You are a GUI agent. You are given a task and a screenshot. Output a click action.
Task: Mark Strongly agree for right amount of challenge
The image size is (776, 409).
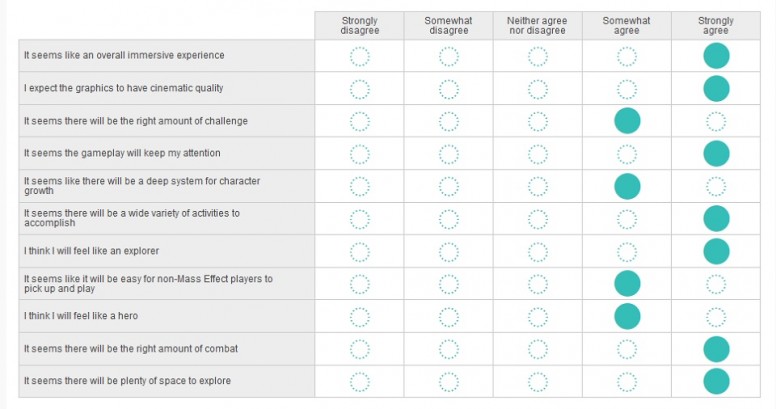click(x=716, y=121)
